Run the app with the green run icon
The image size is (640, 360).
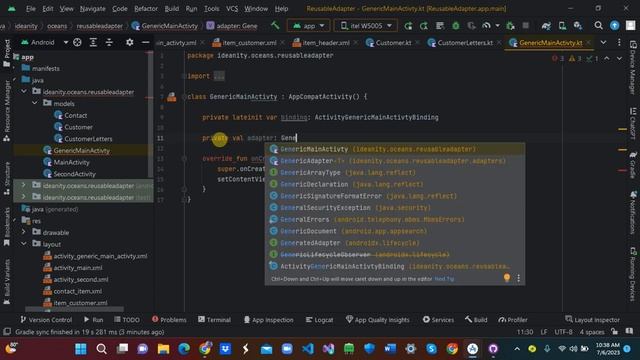pos(408,26)
